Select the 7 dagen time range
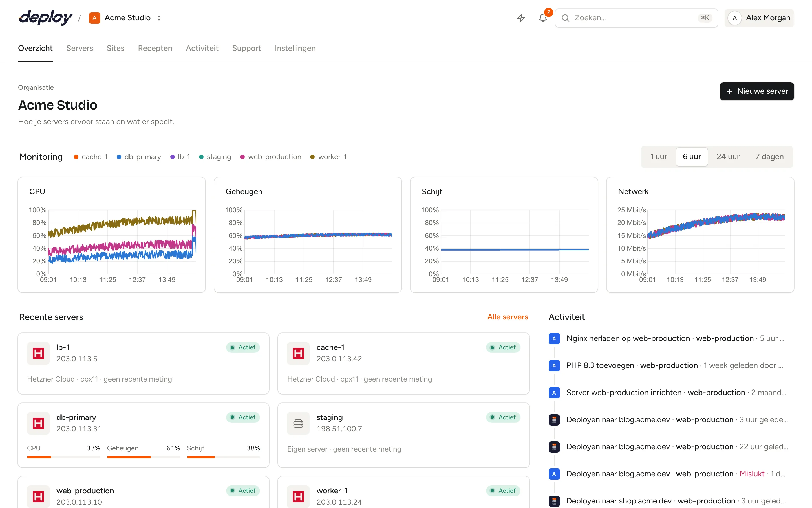This screenshot has width=812, height=508. click(769, 157)
